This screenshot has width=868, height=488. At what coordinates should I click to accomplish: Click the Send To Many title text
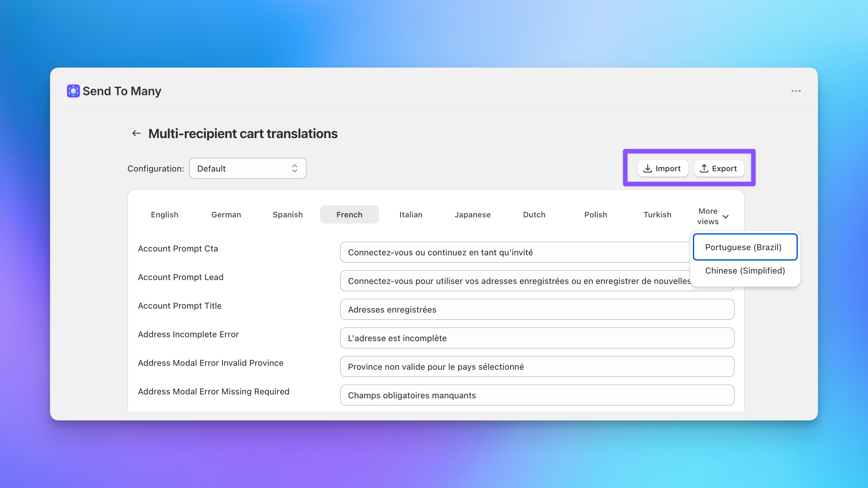point(122,91)
